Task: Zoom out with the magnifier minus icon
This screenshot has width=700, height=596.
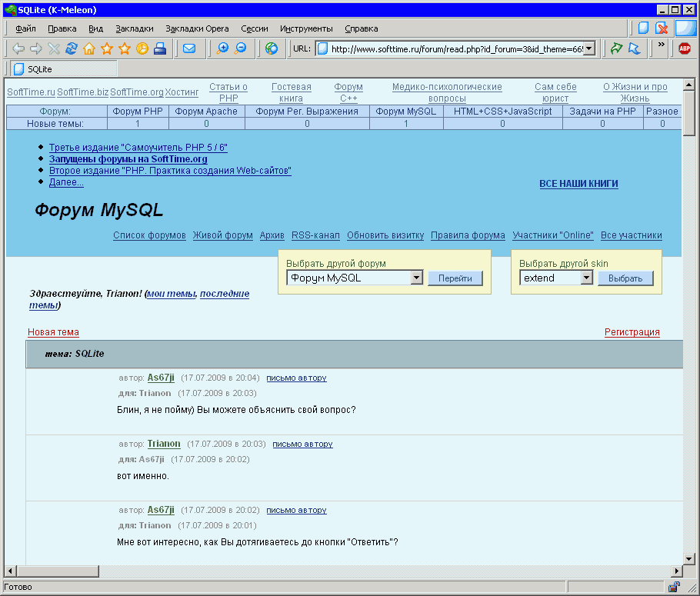Action: pos(241,48)
